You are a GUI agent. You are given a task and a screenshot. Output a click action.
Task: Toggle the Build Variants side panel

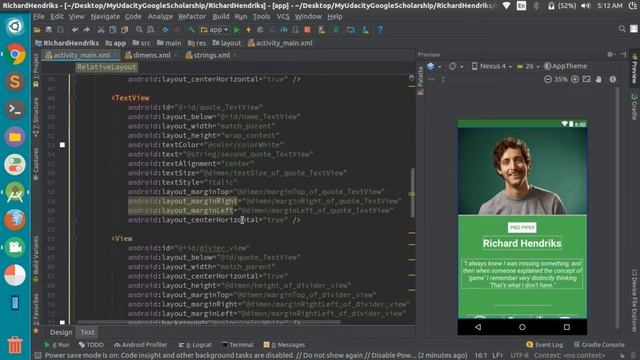click(x=36, y=259)
